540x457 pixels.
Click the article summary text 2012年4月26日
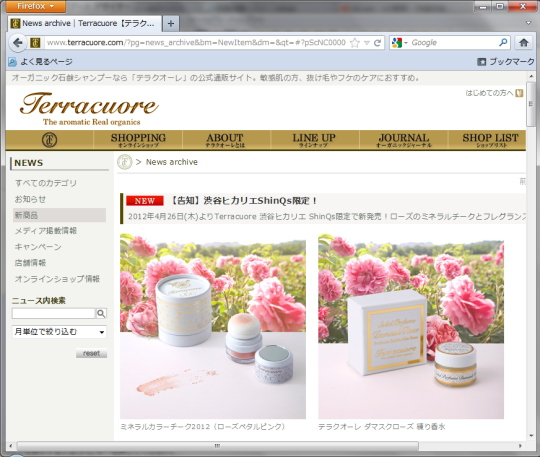click(x=326, y=216)
